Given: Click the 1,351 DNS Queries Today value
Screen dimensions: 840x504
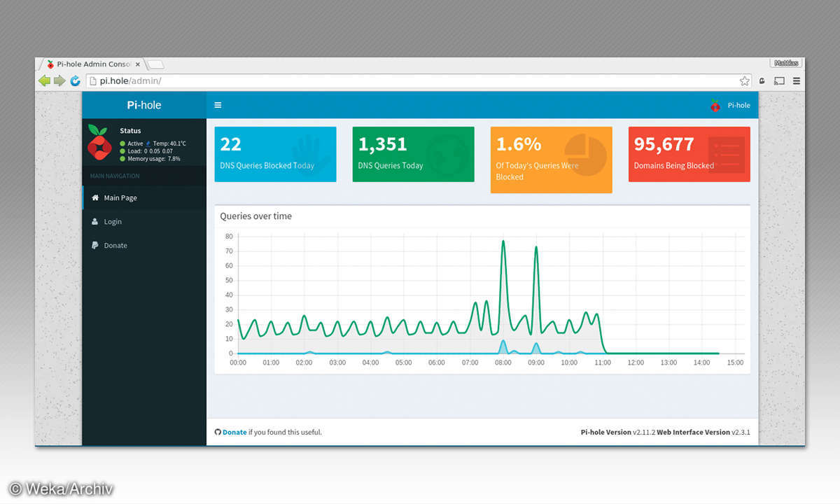Looking at the screenshot, I should pos(382,144).
